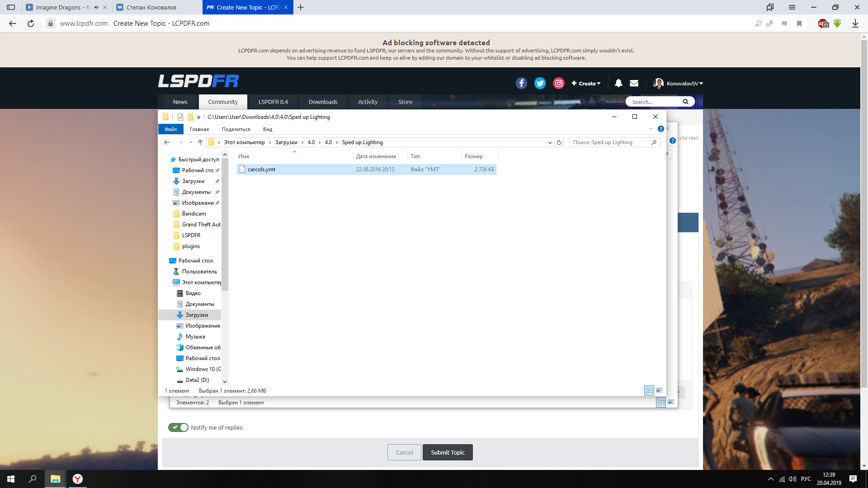Screen dimensions: 868x488
Task: Expand the address bar history dropdown
Action: 550,142
